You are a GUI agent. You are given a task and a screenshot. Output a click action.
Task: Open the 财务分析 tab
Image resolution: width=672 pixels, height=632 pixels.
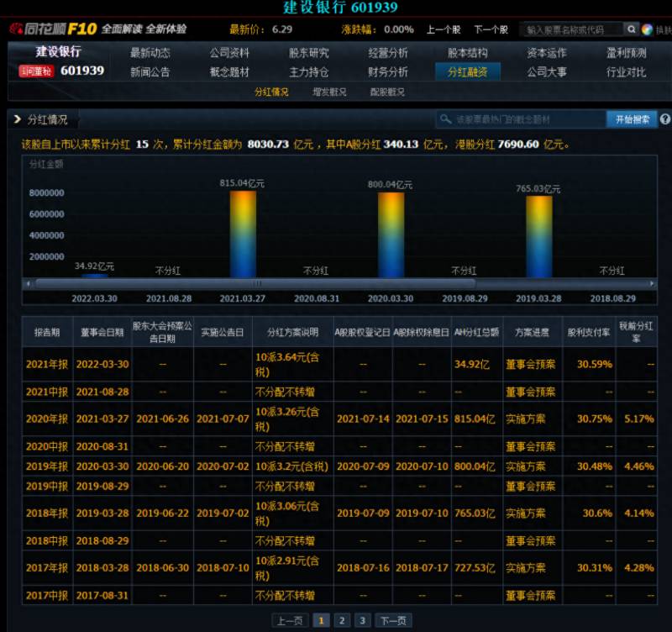pos(388,72)
